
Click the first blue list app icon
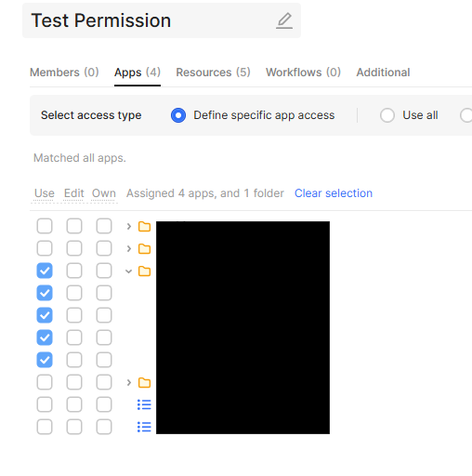point(144,404)
